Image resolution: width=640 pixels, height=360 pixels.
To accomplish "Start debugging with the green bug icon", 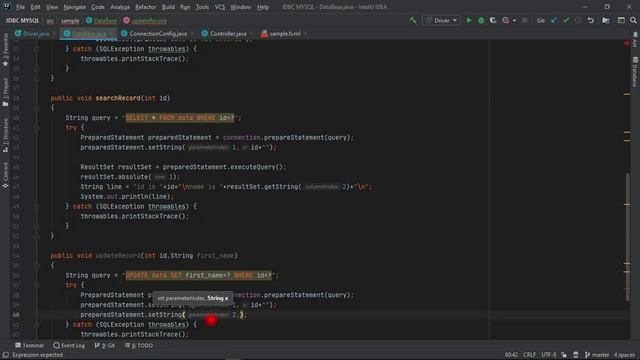I will 481,20.
